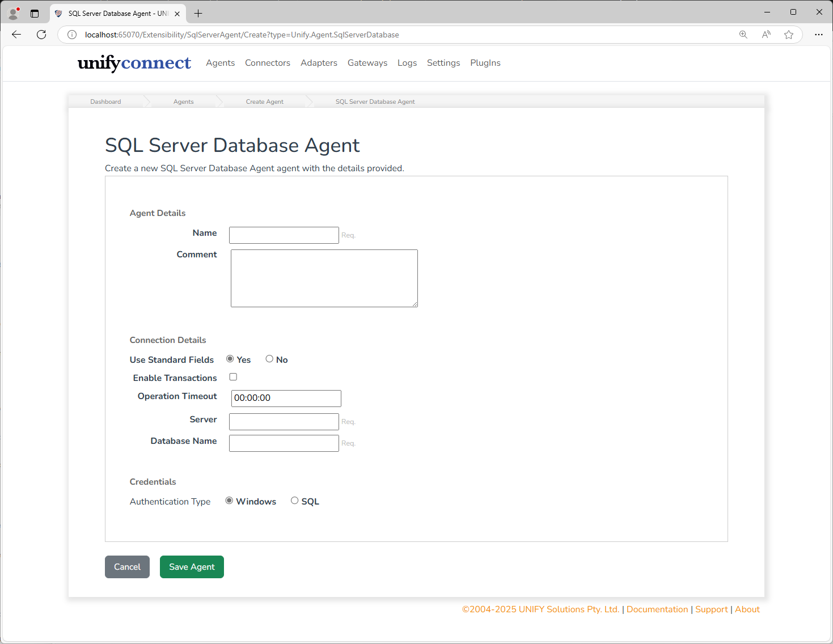Click the Connection Details section heading

click(x=168, y=340)
